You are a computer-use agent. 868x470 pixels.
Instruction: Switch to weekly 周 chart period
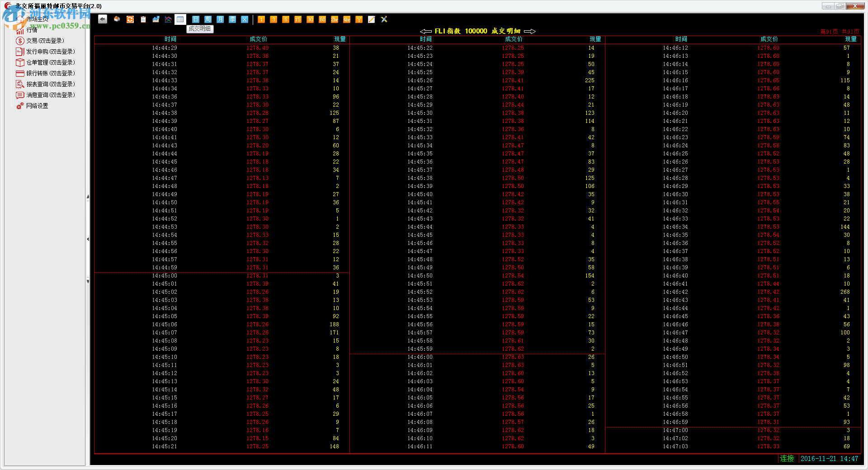pos(208,19)
